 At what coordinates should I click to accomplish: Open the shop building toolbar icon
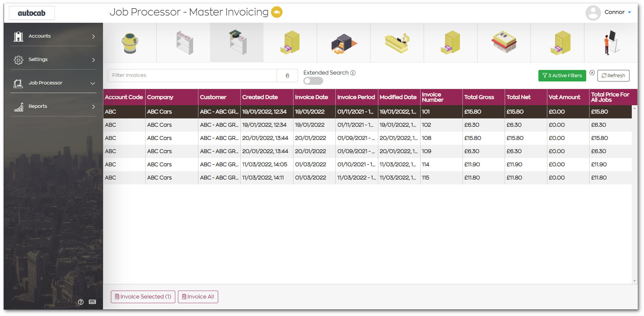point(504,42)
